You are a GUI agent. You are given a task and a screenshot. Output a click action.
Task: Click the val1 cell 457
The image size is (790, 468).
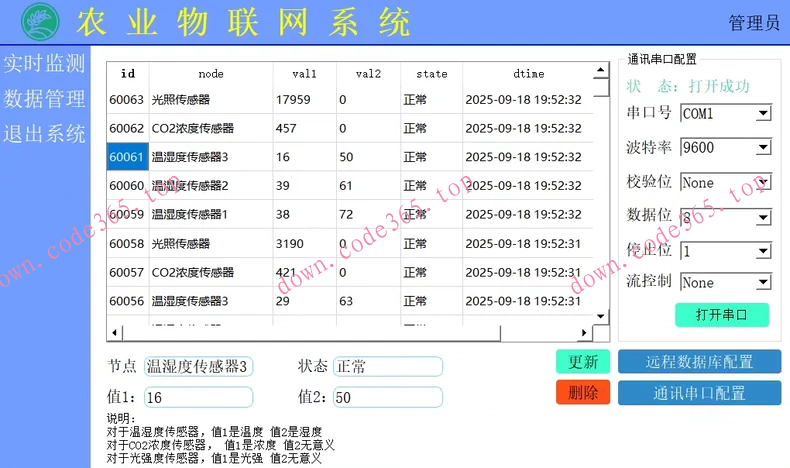[305, 128]
